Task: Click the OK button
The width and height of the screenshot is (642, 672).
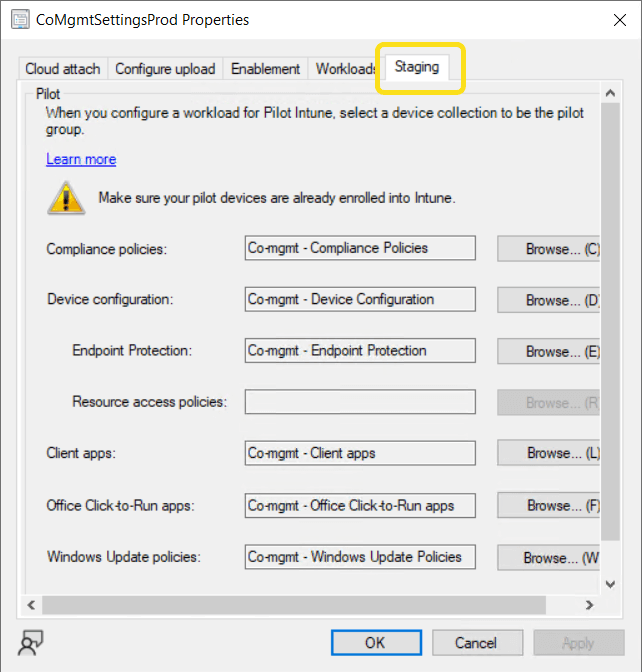Action: (376, 642)
